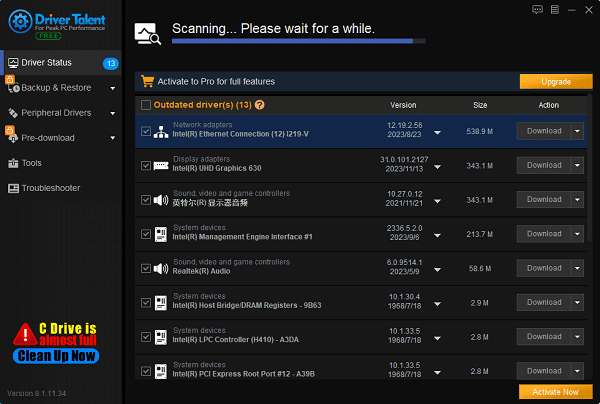
Task: Open Download options arrow for UHD Graphics 630 row
Action: [577, 165]
